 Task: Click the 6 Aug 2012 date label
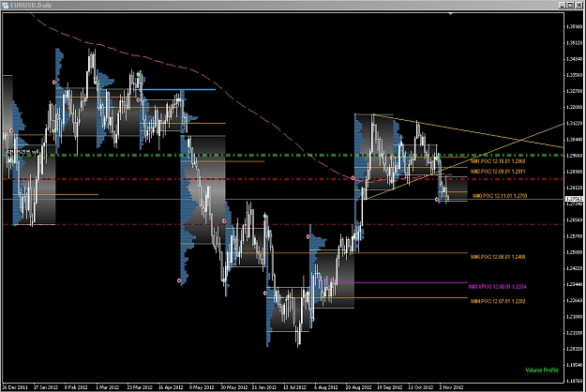[x=326, y=387]
